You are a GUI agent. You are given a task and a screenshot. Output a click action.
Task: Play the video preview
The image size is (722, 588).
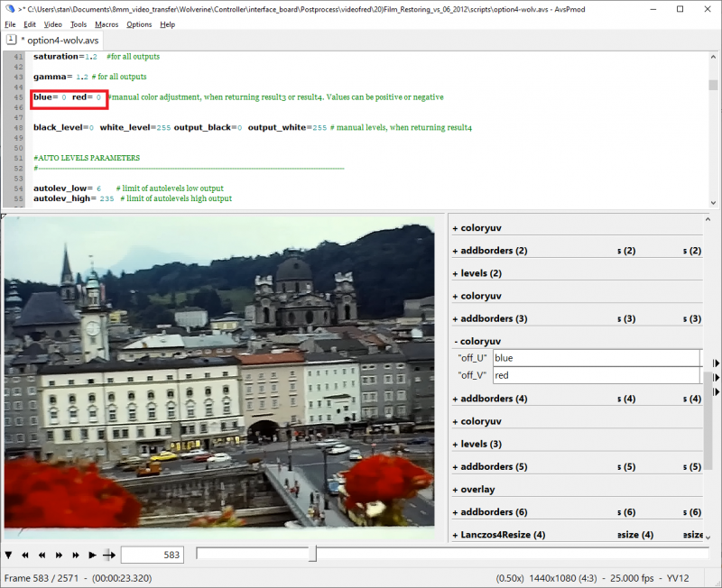click(x=92, y=556)
